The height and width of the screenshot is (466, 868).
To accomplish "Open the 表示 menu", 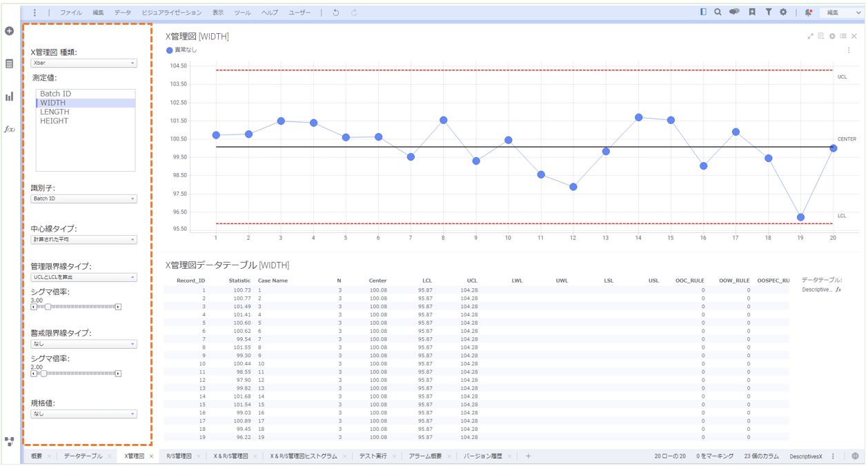I will 218,12.
